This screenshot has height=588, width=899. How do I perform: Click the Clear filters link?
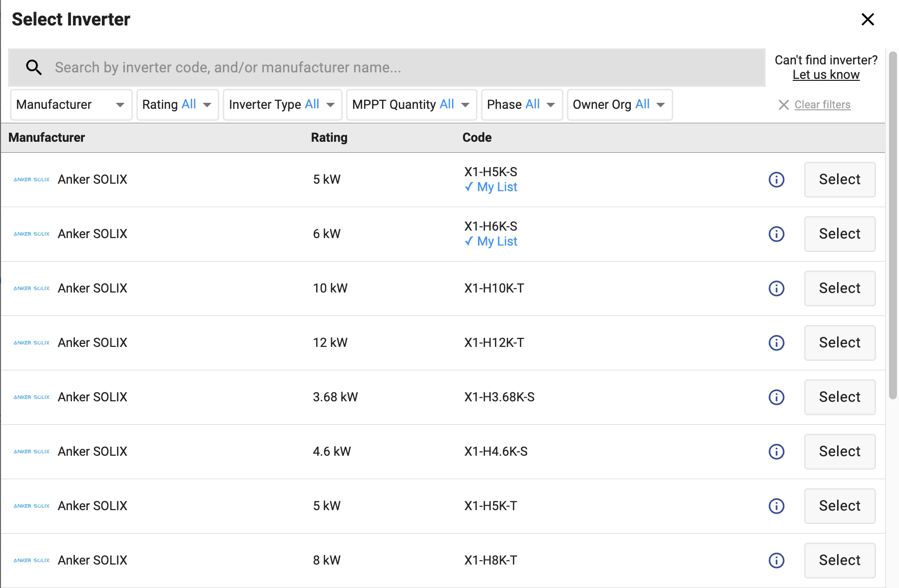tap(822, 105)
